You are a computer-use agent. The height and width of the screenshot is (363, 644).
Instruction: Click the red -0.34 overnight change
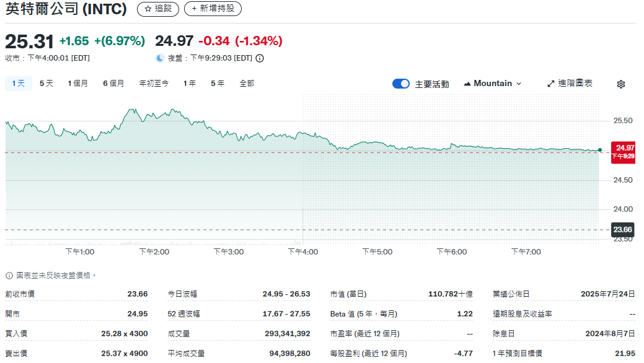[214, 41]
